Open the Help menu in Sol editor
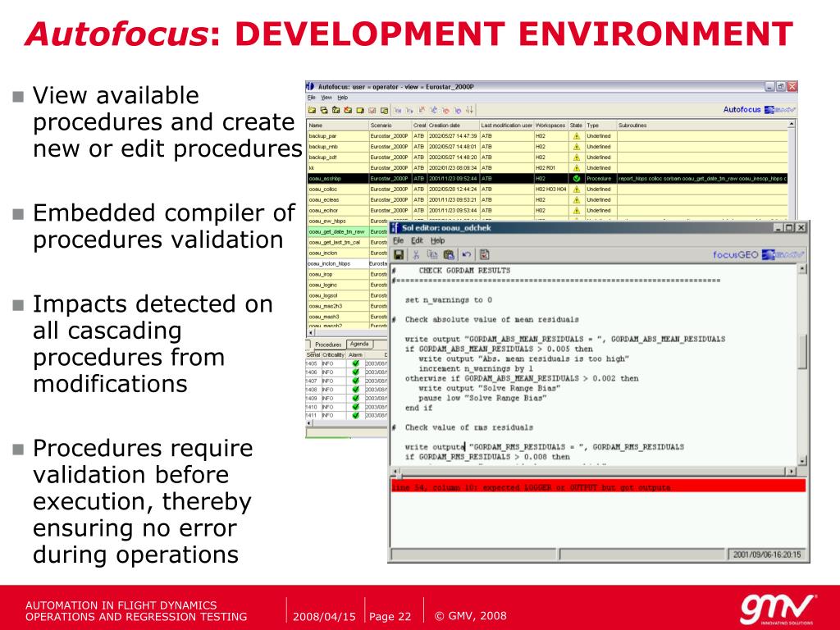This screenshot has height=630, width=840. tap(438, 240)
